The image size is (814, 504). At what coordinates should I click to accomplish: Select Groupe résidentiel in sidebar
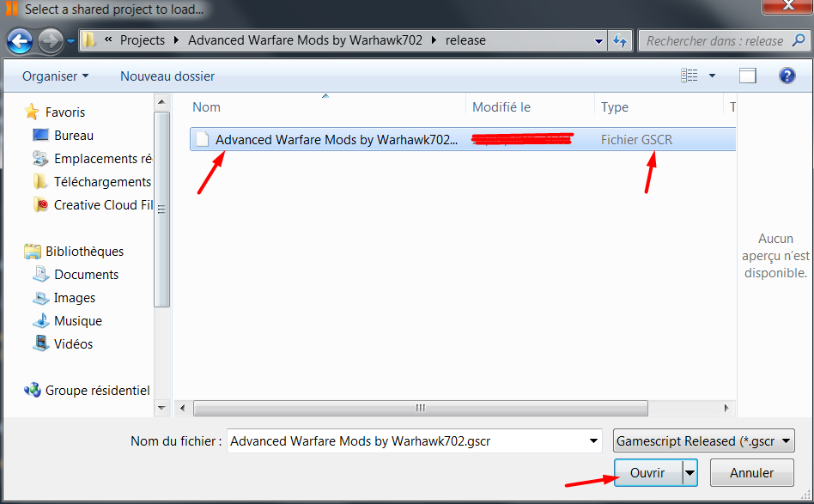pos(98,391)
